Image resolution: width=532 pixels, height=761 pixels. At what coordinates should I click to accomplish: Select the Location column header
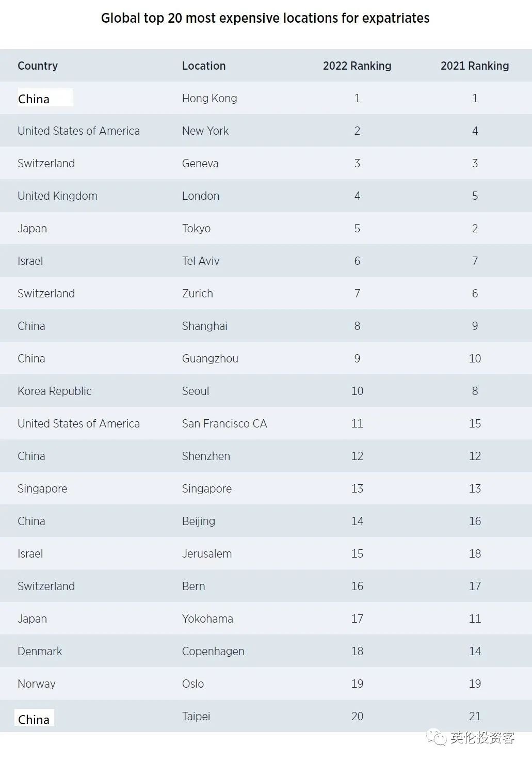pyautogui.click(x=204, y=66)
